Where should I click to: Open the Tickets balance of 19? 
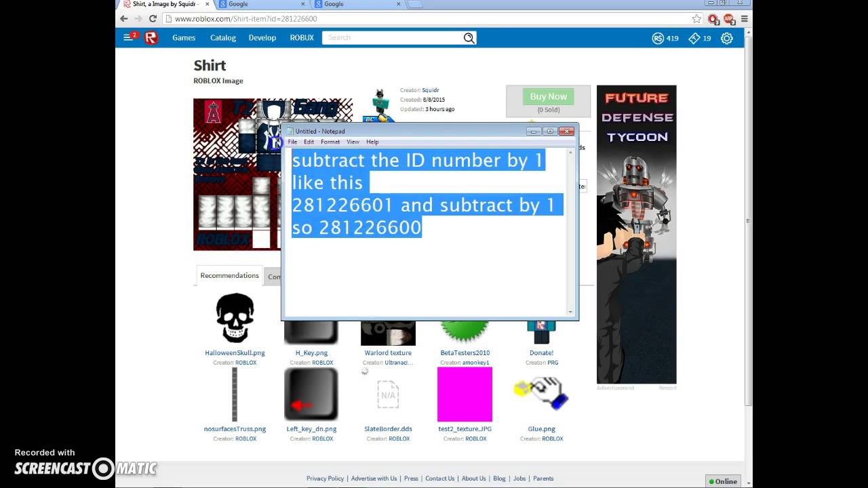(x=700, y=38)
